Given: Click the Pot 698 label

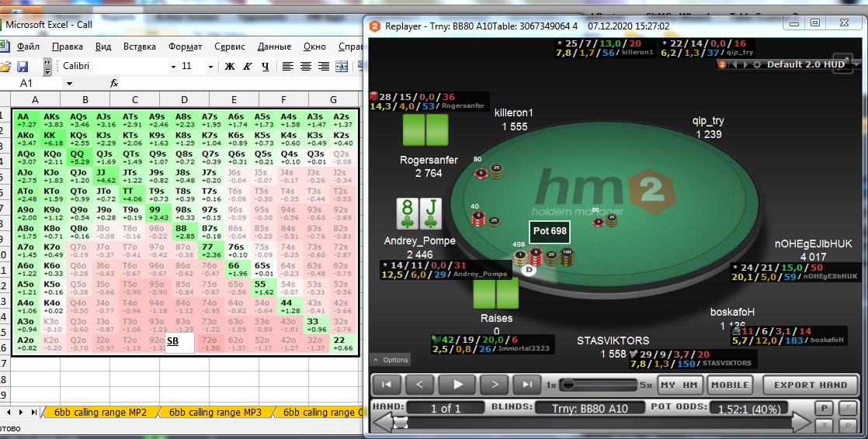Looking at the screenshot, I should tap(550, 231).
